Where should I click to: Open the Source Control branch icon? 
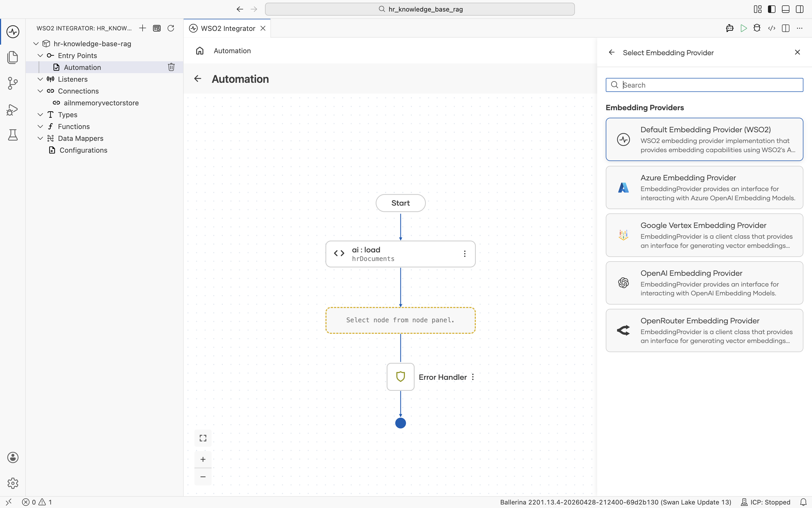[x=13, y=83]
